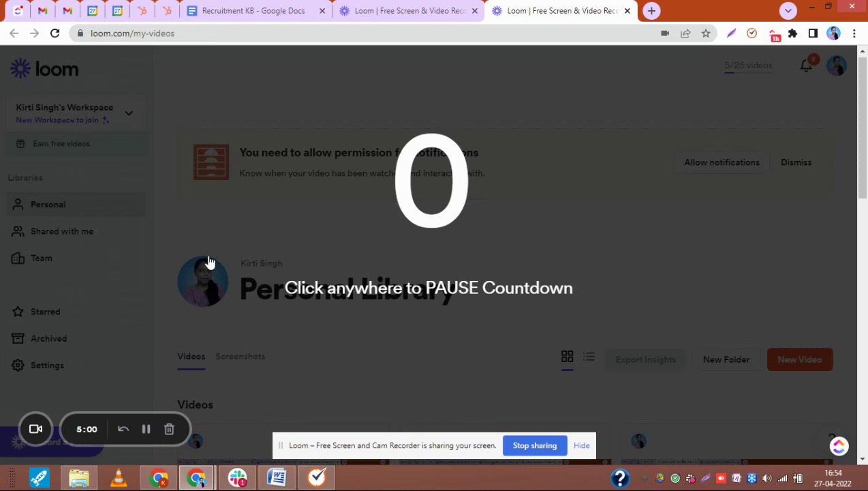The width and height of the screenshot is (868, 491).
Task: Open the notifications bell
Action: click(x=806, y=65)
